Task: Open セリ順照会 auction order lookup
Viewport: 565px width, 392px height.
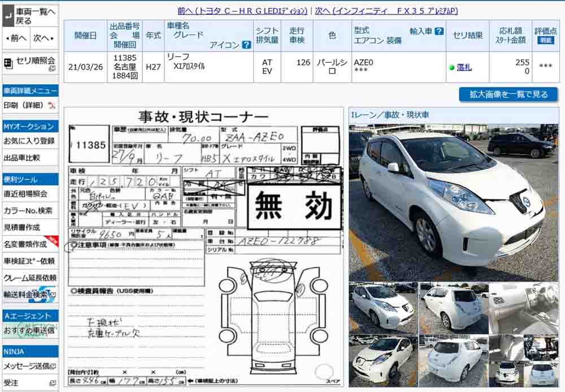Action: pyautogui.click(x=35, y=60)
